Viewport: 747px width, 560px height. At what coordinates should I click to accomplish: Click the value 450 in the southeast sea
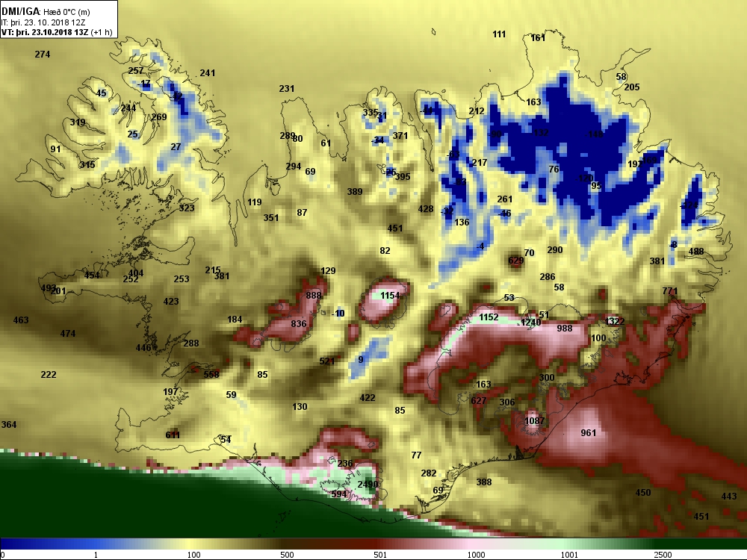pyautogui.click(x=643, y=492)
